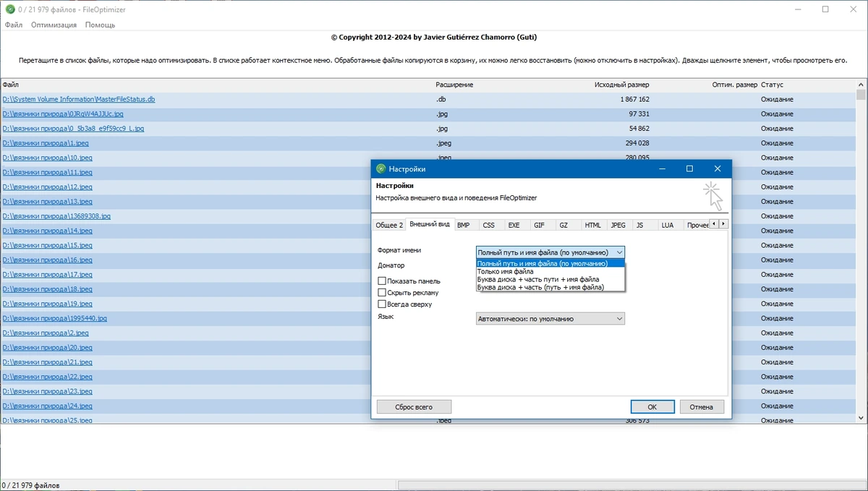Screen dimensions: 868x491
Task: Click the 'Сброс всего' reset button
Action: tap(414, 407)
